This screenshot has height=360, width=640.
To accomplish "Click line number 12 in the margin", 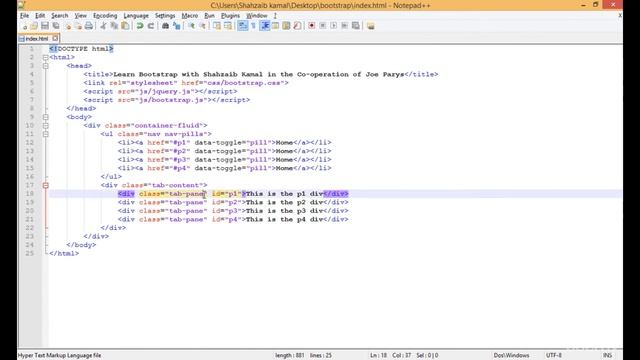I will pyautogui.click(x=29, y=143).
